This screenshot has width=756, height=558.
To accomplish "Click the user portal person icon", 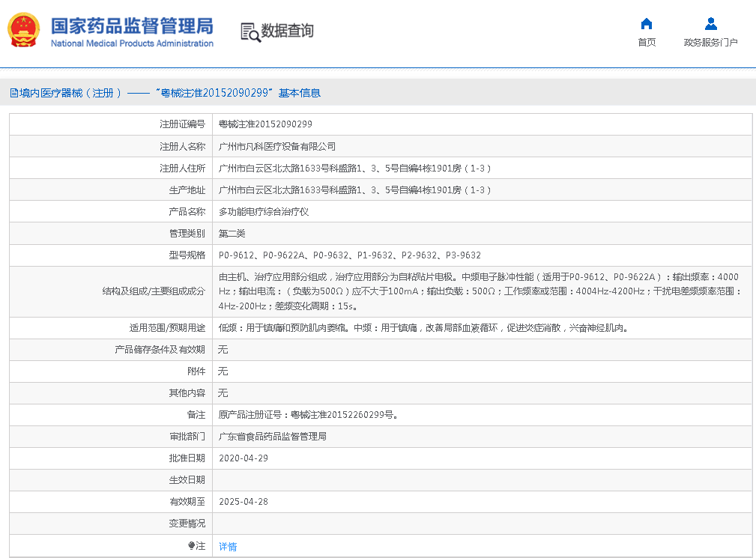I will [x=710, y=23].
